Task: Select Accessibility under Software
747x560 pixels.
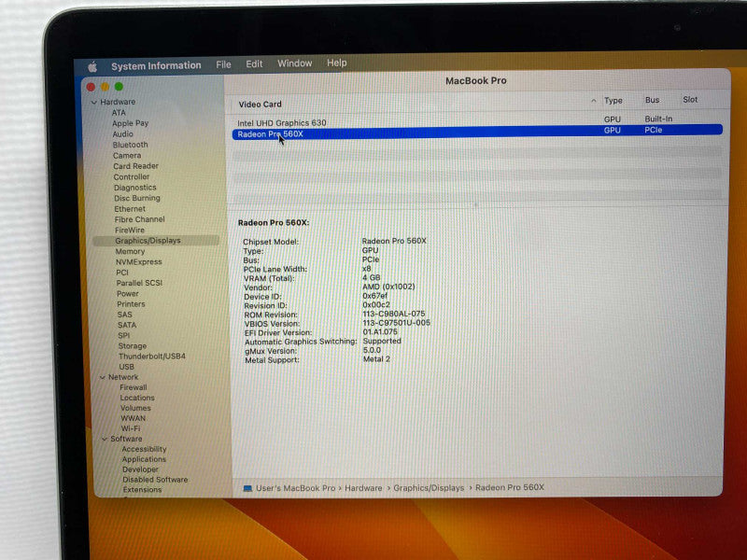Action: tap(144, 449)
